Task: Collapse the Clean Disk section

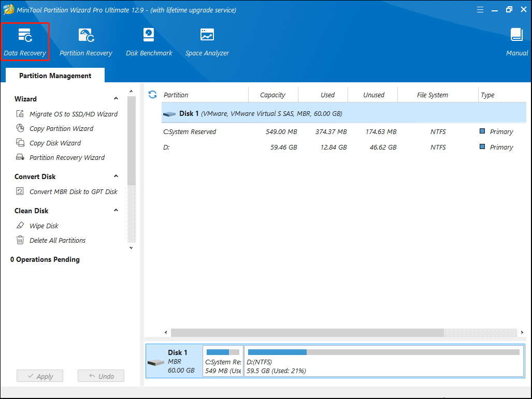Action: 116,211
